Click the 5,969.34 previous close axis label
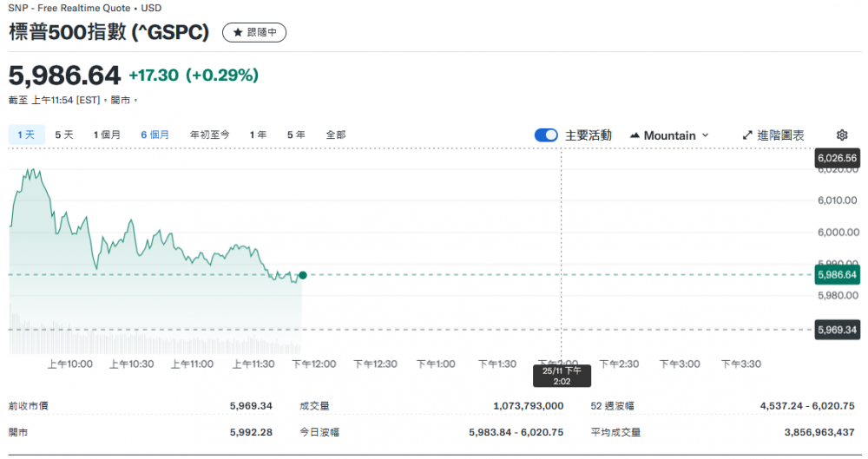The height and width of the screenshot is (459, 868). tap(837, 330)
